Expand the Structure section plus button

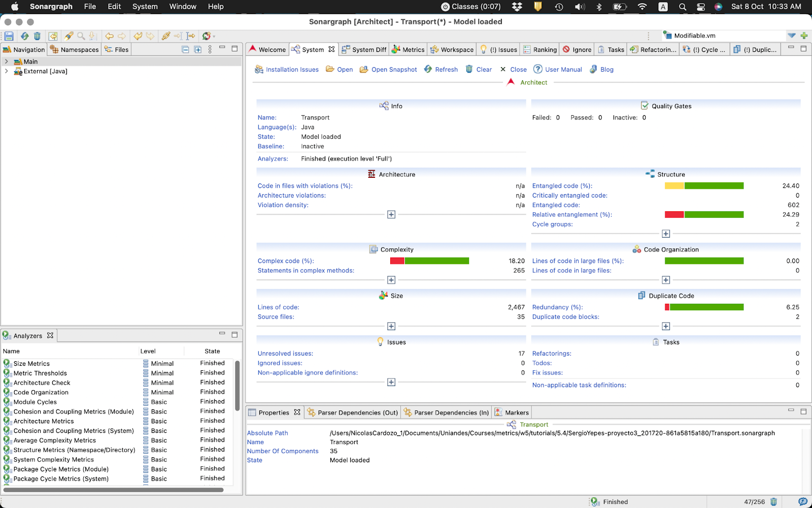(666, 234)
